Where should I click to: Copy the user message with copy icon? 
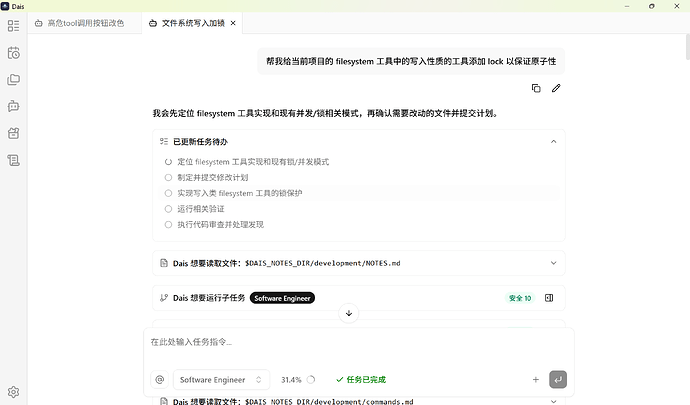(536, 88)
